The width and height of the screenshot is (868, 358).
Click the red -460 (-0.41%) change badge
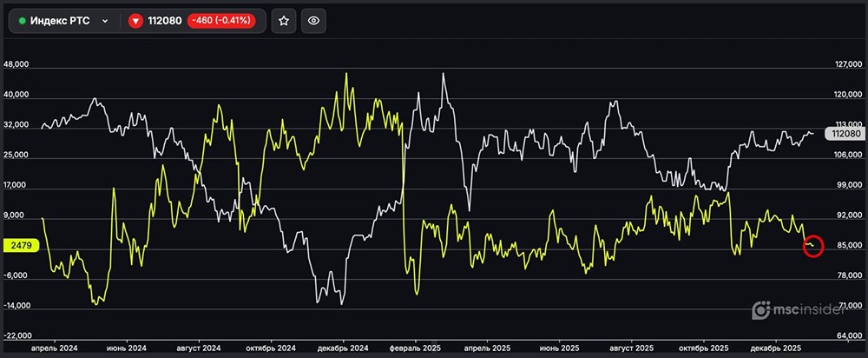coord(221,21)
